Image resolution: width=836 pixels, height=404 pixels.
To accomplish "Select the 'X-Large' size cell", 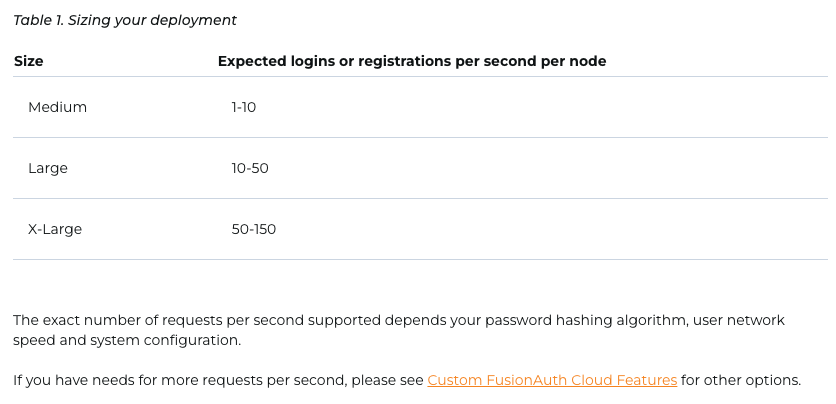I will pos(55,229).
